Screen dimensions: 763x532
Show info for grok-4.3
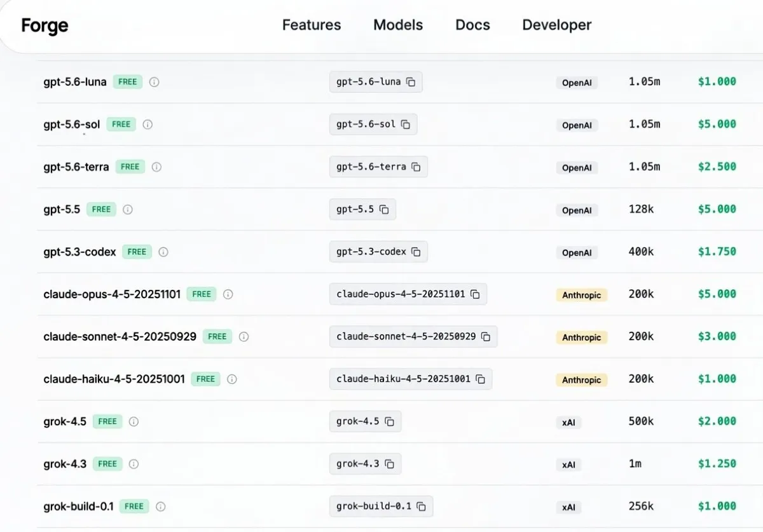pos(134,464)
